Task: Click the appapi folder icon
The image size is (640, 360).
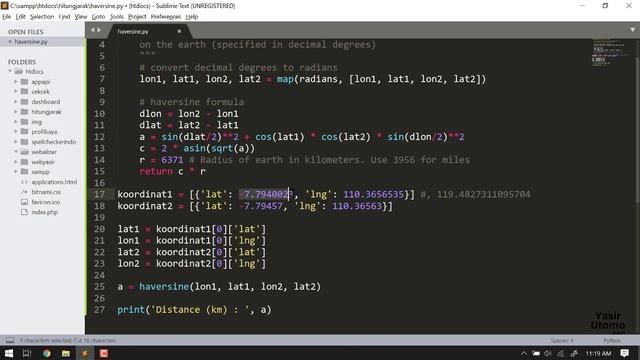Action: coord(24,82)
